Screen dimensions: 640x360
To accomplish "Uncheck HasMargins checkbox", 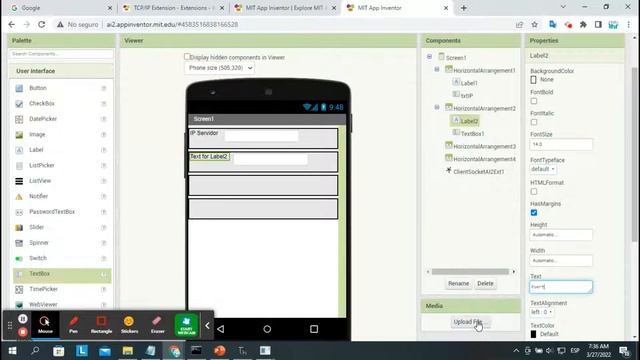I will click(x=534, y=213).
